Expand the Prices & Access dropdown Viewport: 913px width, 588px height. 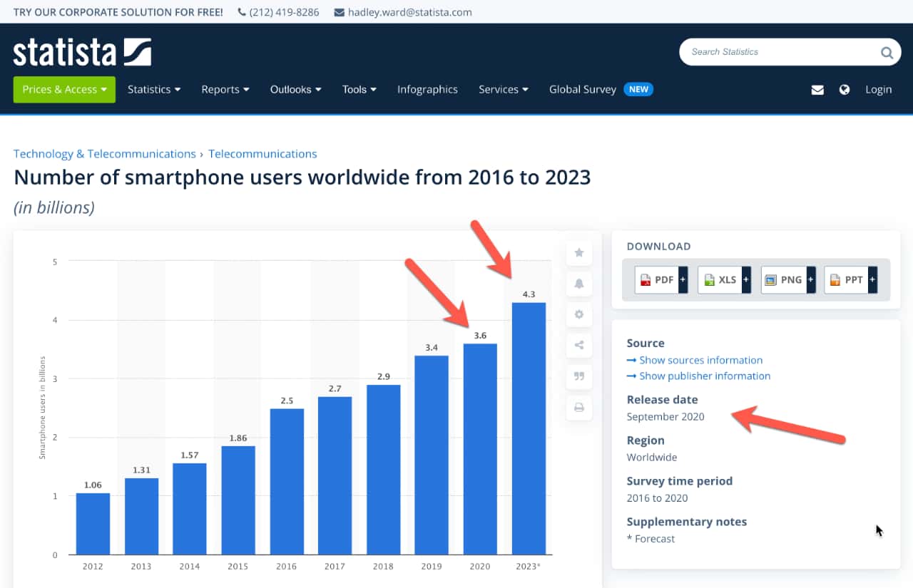(64, 90)
